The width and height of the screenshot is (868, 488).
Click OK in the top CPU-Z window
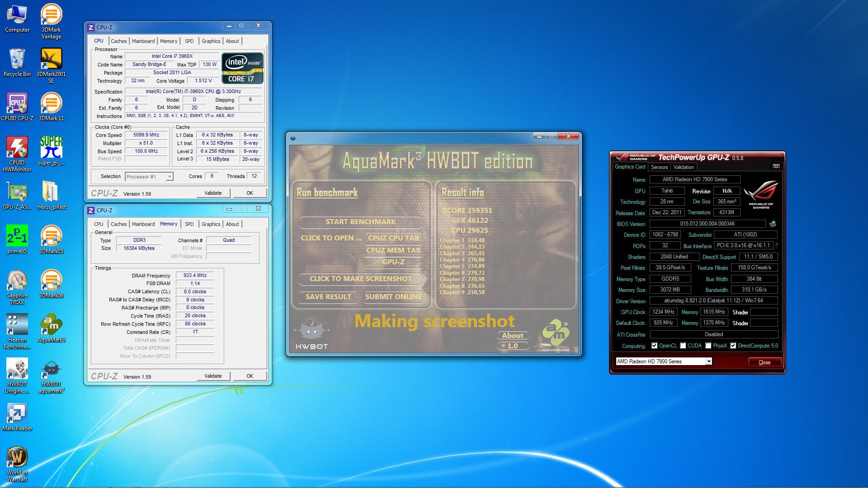(250, 193)
